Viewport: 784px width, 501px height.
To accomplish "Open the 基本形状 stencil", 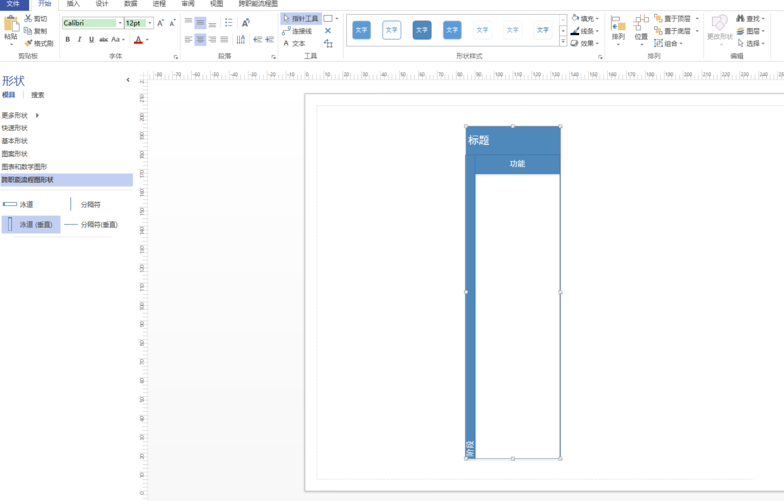I will tap(15, 141).
